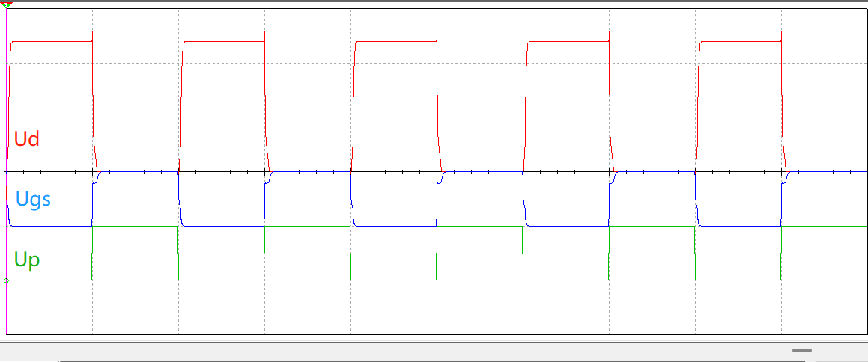Click the last Ud pulse flat top
The image size is (868, 362).
[740, 41]
